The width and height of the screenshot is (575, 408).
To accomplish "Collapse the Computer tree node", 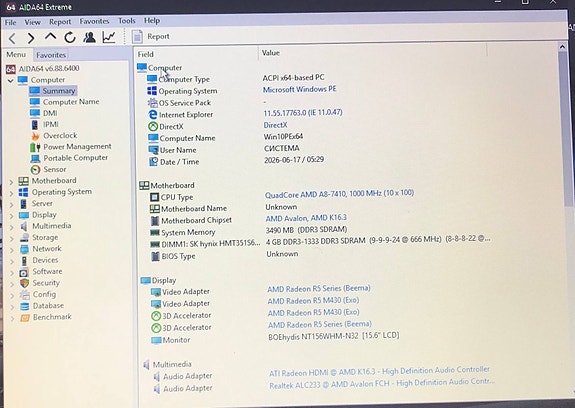I will [x=10, y=80].
